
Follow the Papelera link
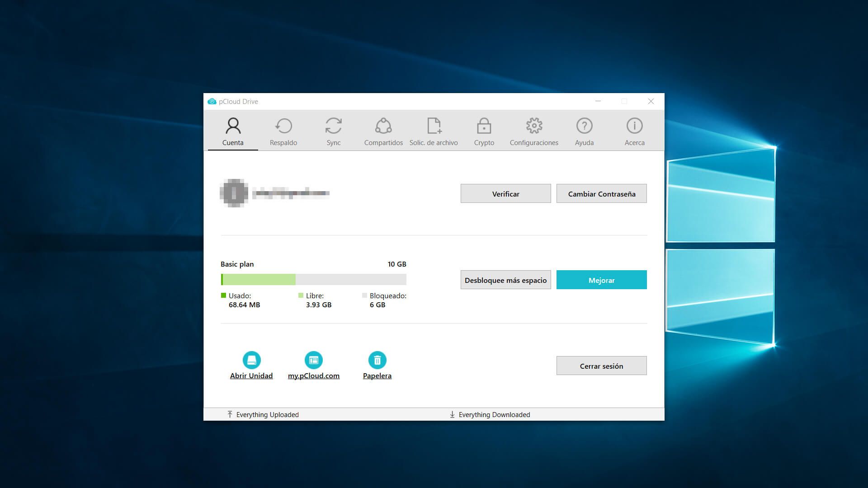[x=377, y=376]
